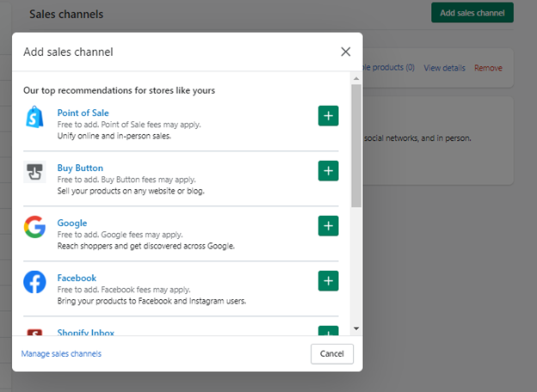The height and width of the screenshot is (392, 537).
Task: Click the 'Add sales channel' dialog title
Action: click(x=68, y=52)
